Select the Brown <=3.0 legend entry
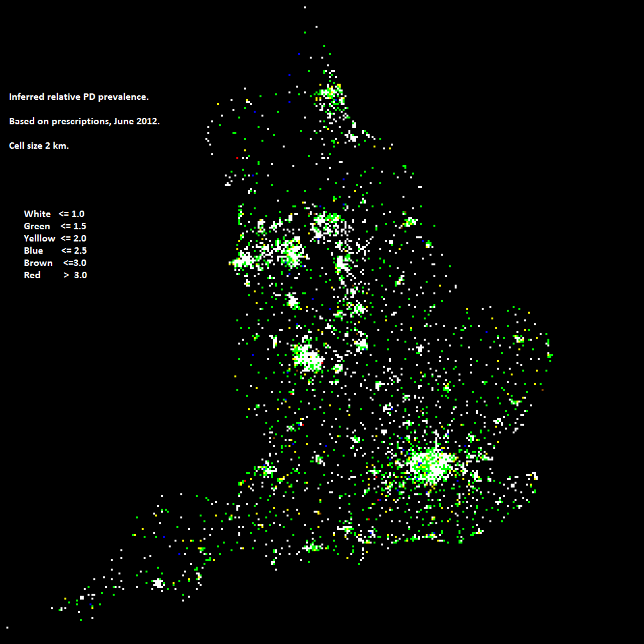Viewport: 644px width, 644px height. click(x=55, y=263)
